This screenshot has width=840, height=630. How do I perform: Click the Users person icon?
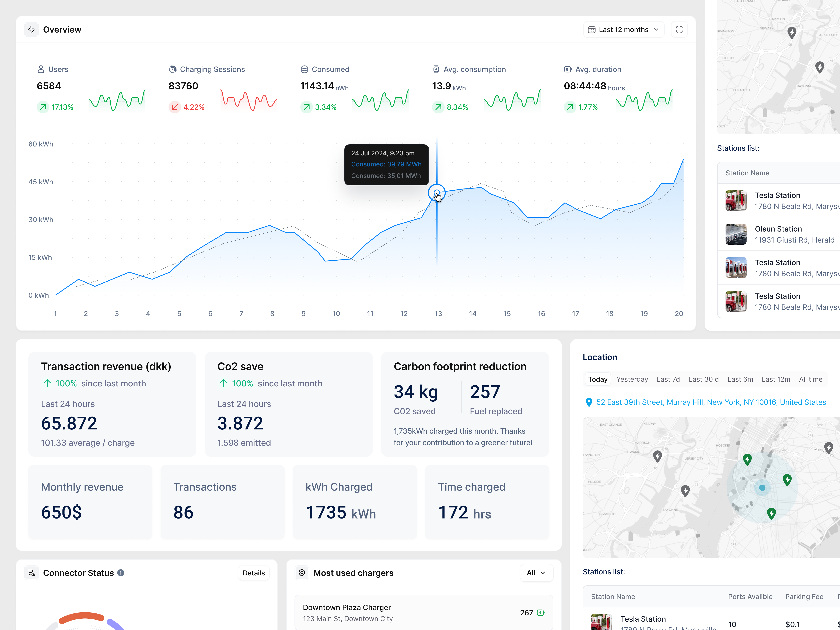[x=41, y=69]
